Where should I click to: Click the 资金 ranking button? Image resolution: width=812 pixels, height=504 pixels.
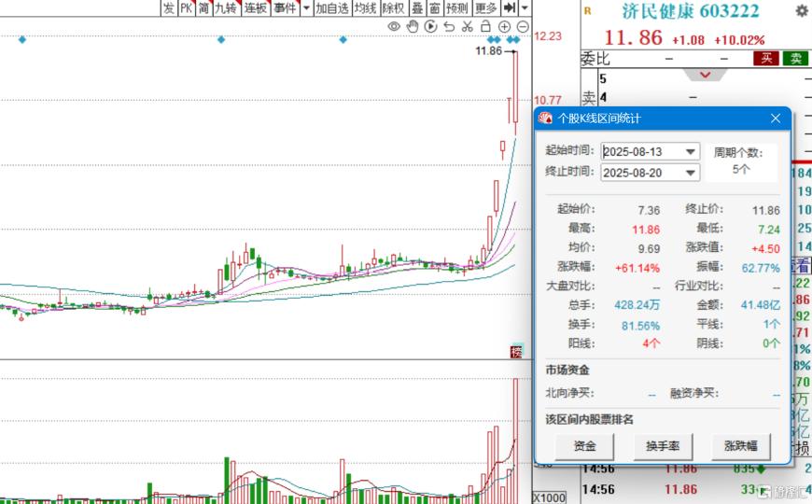pyautogui.click(x=584, y=446)
